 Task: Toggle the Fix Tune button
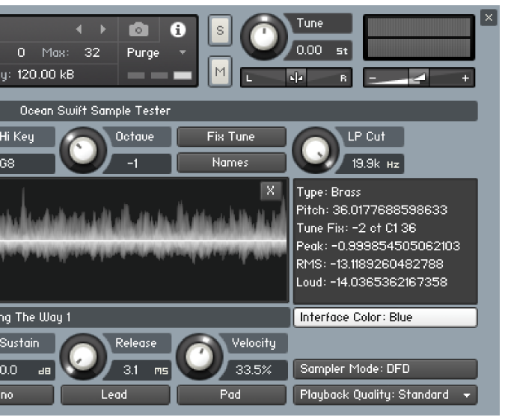click(231, 137)
